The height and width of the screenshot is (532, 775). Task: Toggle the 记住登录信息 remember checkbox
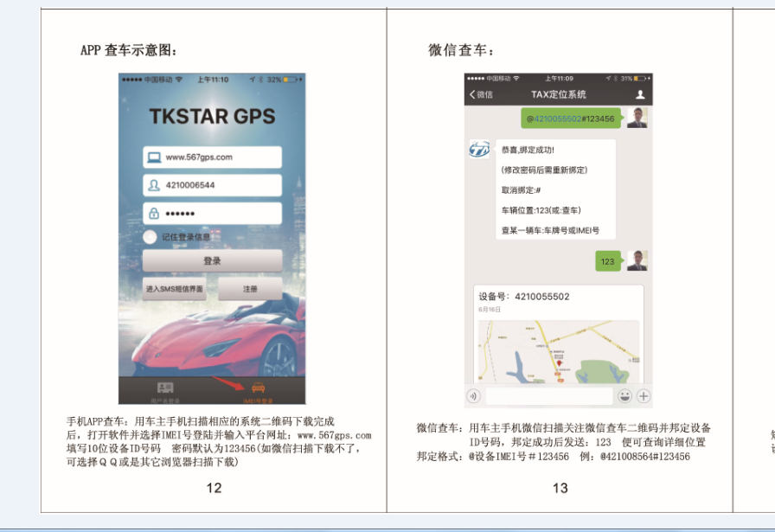point(150,237)
